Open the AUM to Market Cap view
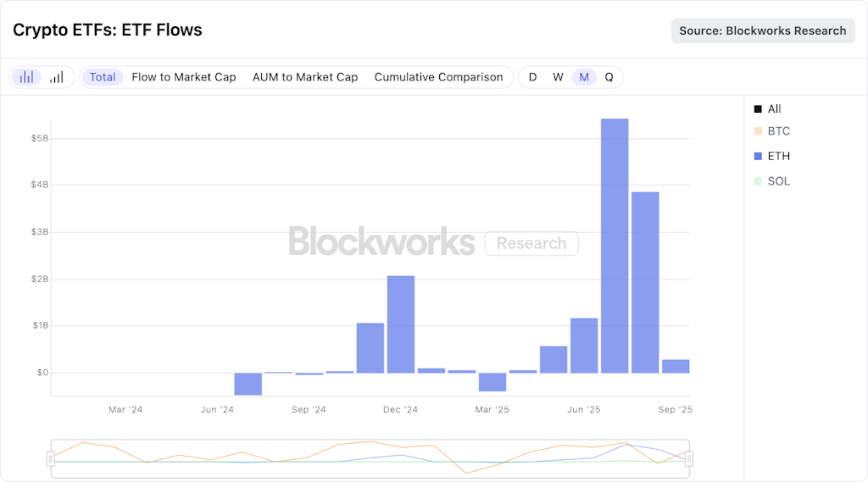 [x=305, y=77]
